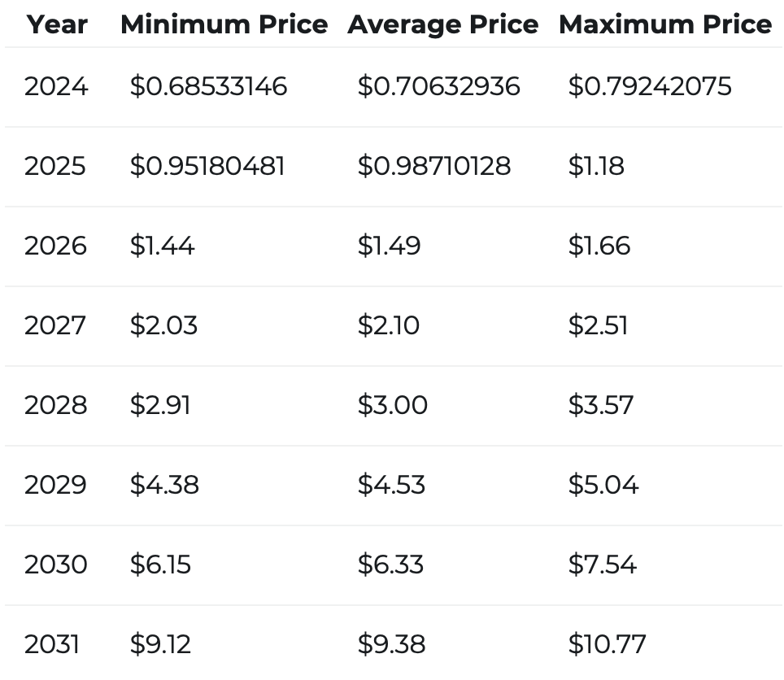
Task: Select the $1.18 maximum price for 2025
Action: [596, 166]
